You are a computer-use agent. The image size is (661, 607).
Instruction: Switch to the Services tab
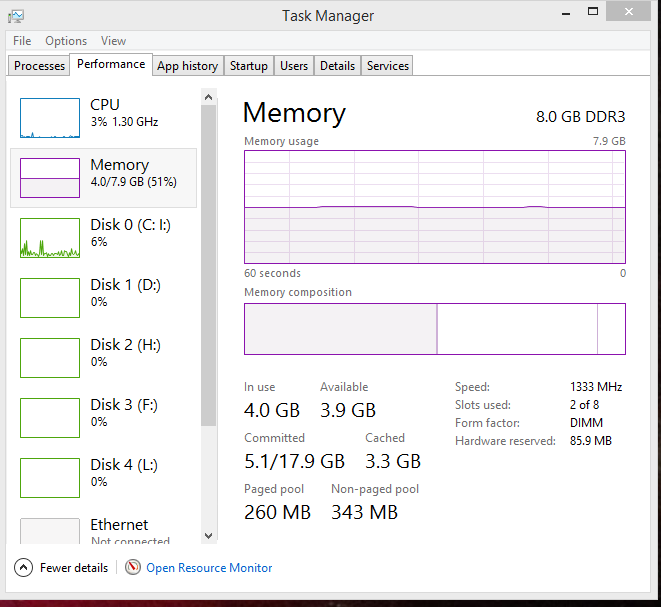387,66
